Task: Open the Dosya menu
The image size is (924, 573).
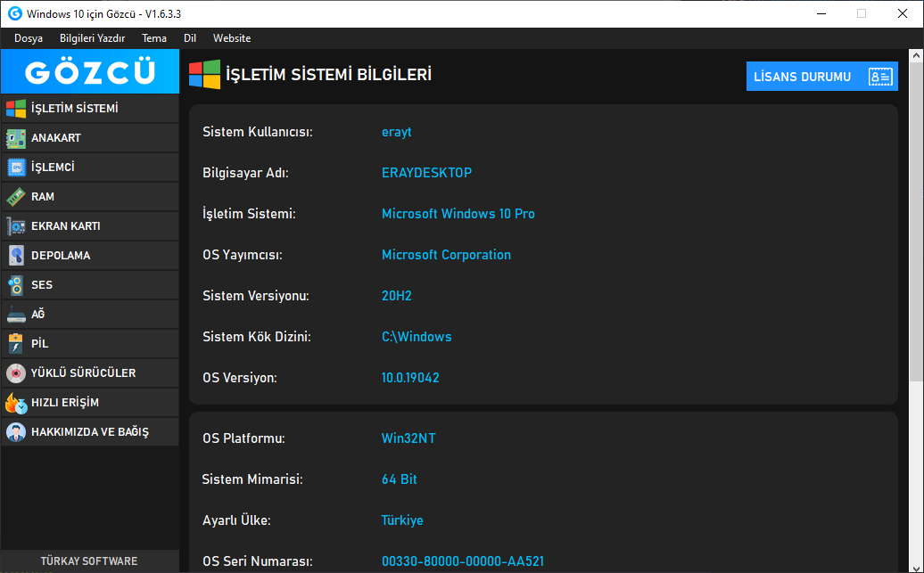Action: (29, 38)
